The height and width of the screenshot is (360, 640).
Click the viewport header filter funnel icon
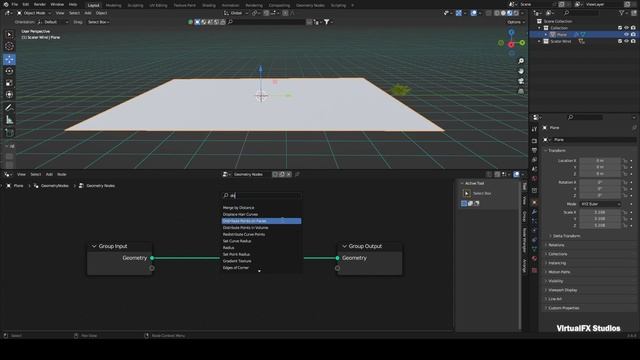point(327,22)
